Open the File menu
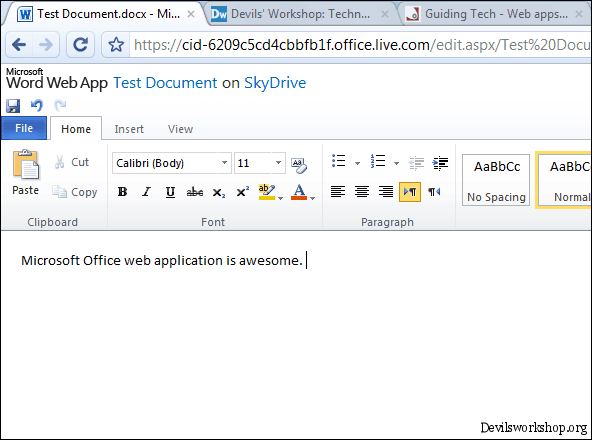 24,128
